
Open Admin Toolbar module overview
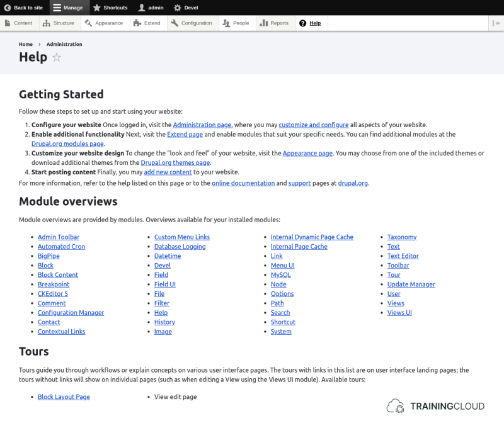(59, 237)
